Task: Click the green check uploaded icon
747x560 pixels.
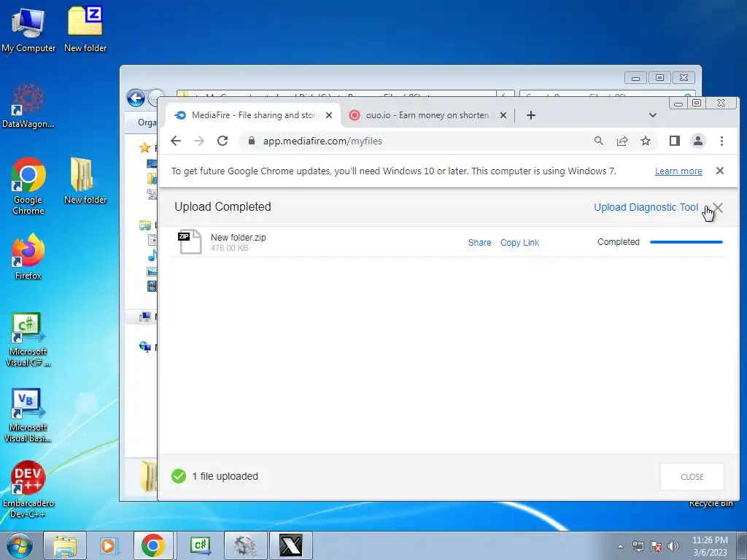Action: pyautogui.click(x=179, y=475)
